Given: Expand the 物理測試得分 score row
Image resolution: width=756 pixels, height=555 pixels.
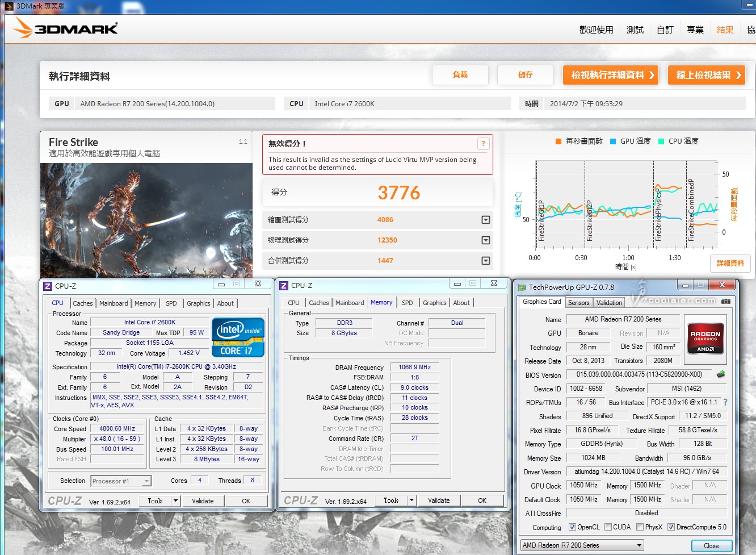Looking at the screenshot, I should point(486,240).
